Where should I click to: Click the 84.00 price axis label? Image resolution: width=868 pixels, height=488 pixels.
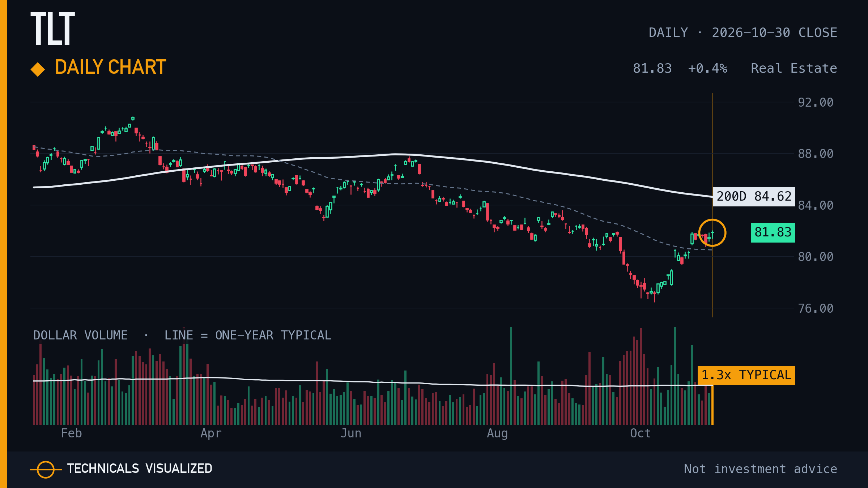[x=816, y=205]
